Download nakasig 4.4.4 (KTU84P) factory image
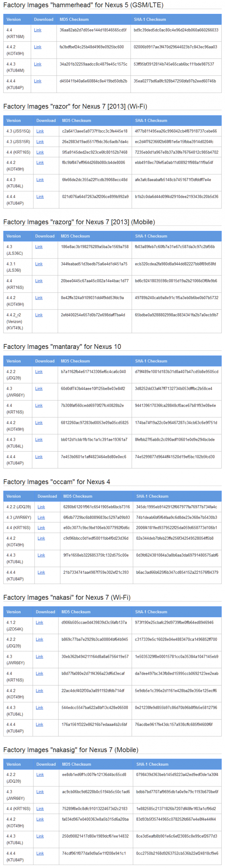225x868 pixels. point(40,853)
